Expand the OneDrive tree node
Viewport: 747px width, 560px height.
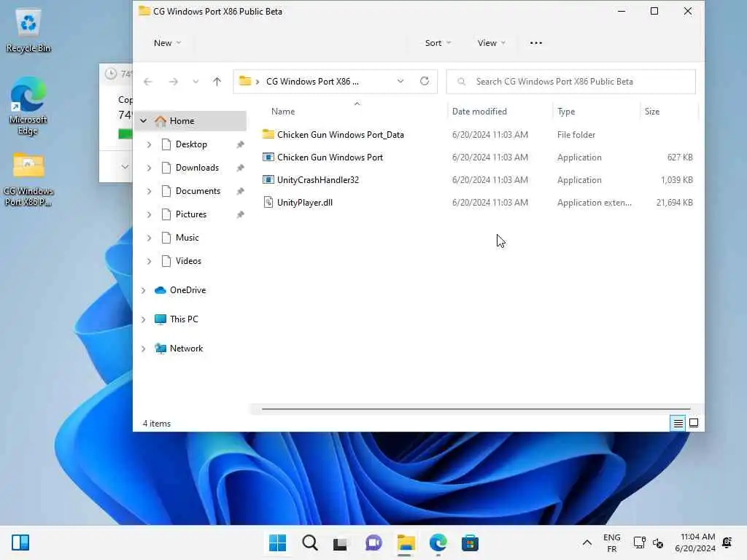144,290
